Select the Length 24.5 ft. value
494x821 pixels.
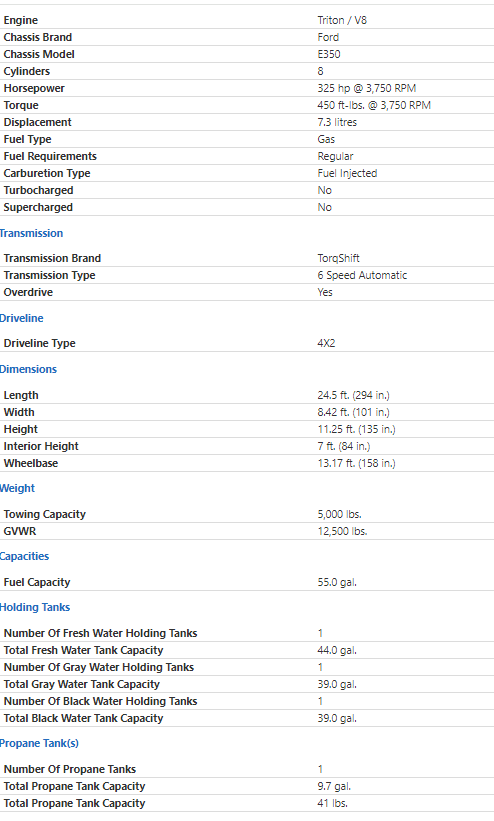[353, 395]
